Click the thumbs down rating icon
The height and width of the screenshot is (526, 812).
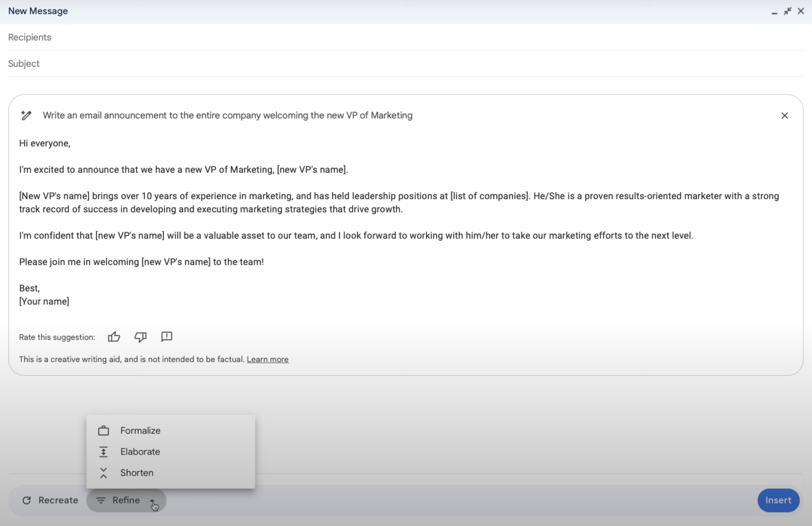(x=140, y=337)
